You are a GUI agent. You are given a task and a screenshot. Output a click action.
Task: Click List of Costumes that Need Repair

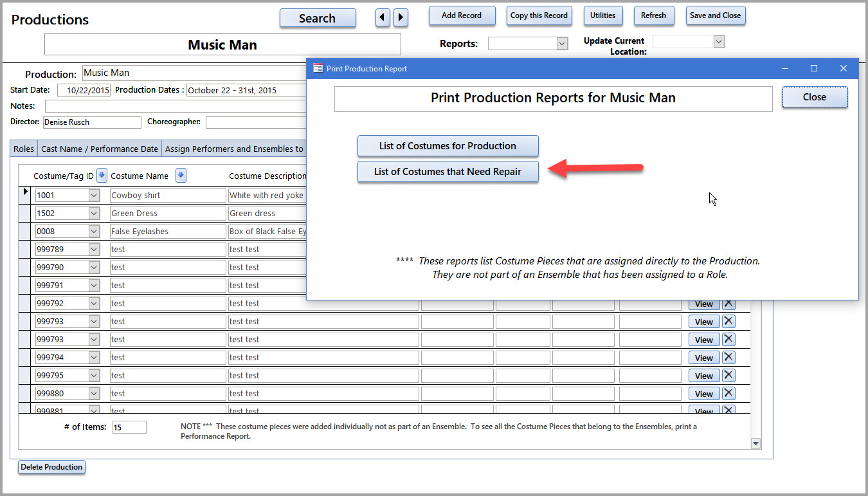tap(448, 172)
